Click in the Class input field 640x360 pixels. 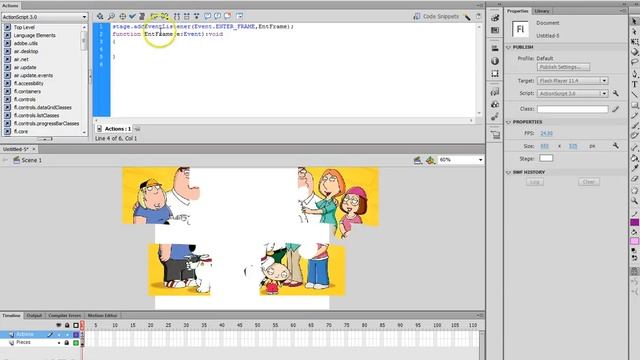click(572, 109)
